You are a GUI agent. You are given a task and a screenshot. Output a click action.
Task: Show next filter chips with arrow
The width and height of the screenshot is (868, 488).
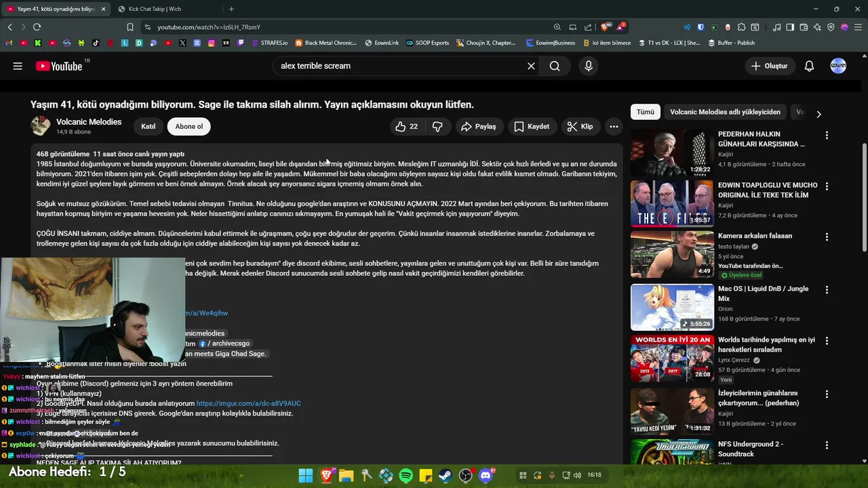(x=818, y=114)
